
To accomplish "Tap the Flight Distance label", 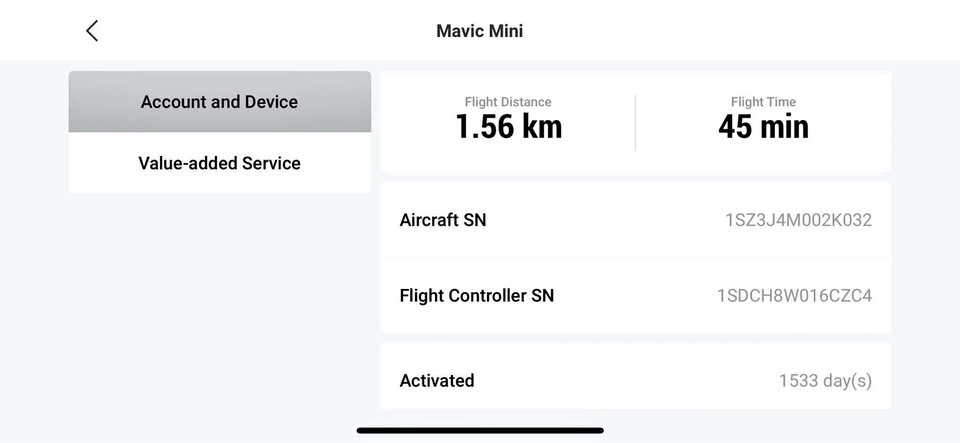I will (508, 102).
